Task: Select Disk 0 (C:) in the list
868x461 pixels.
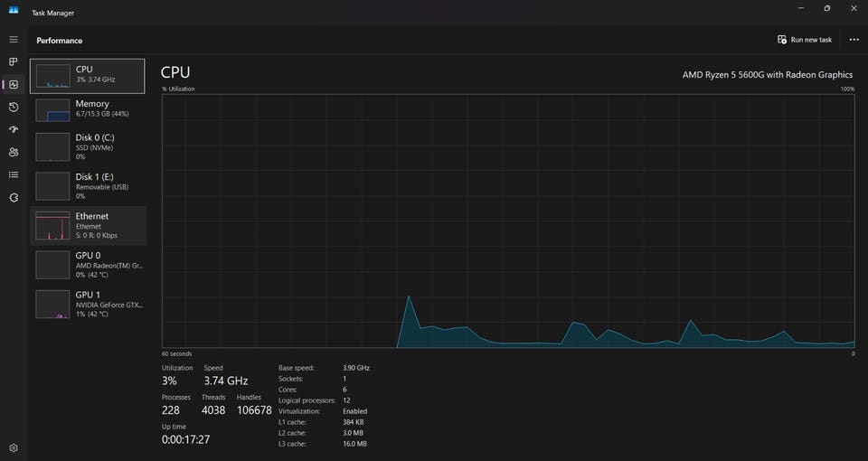Action: (x=88, y=146)
